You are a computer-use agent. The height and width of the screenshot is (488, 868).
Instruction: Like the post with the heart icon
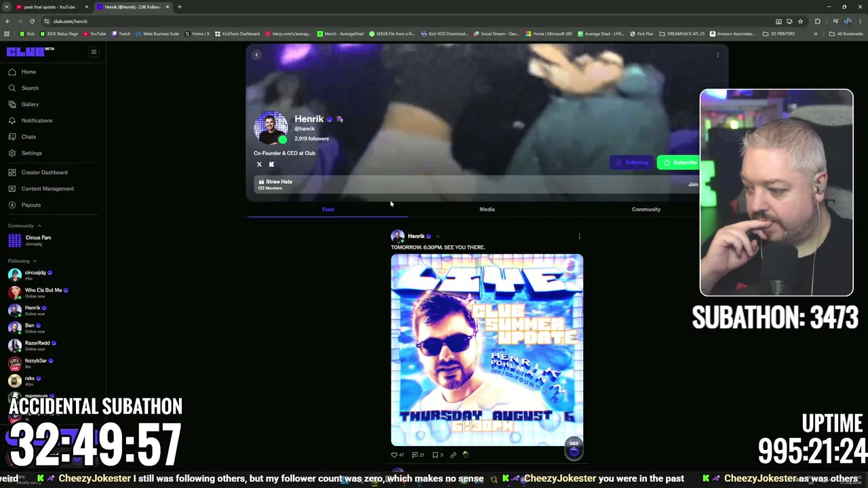point(395,455)
